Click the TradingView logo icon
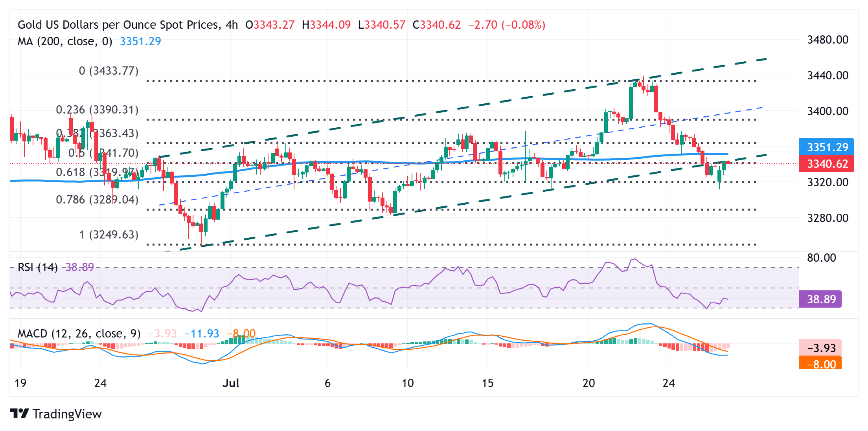 (x=19, y=413)
